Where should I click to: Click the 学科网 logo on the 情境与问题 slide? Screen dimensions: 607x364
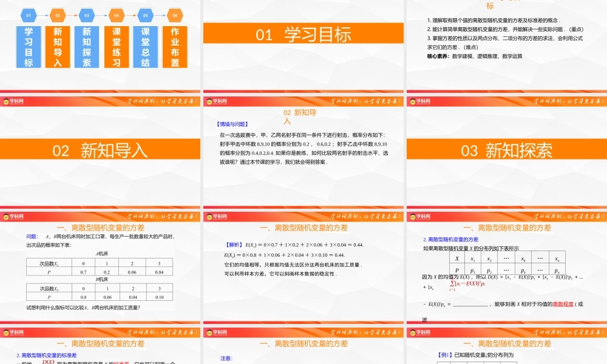coord(217,101)
